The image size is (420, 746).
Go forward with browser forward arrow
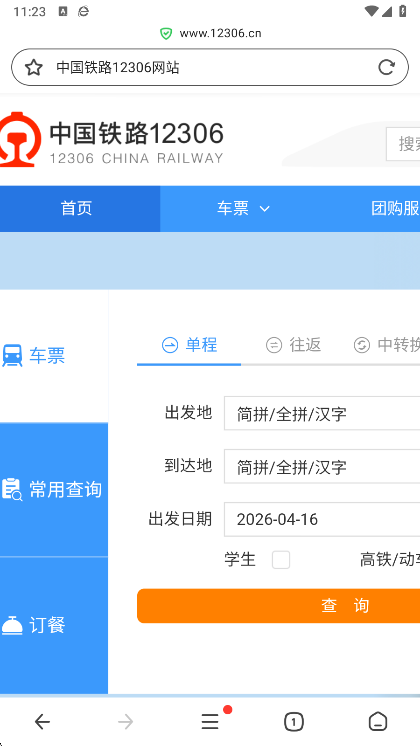click(126, 722)
